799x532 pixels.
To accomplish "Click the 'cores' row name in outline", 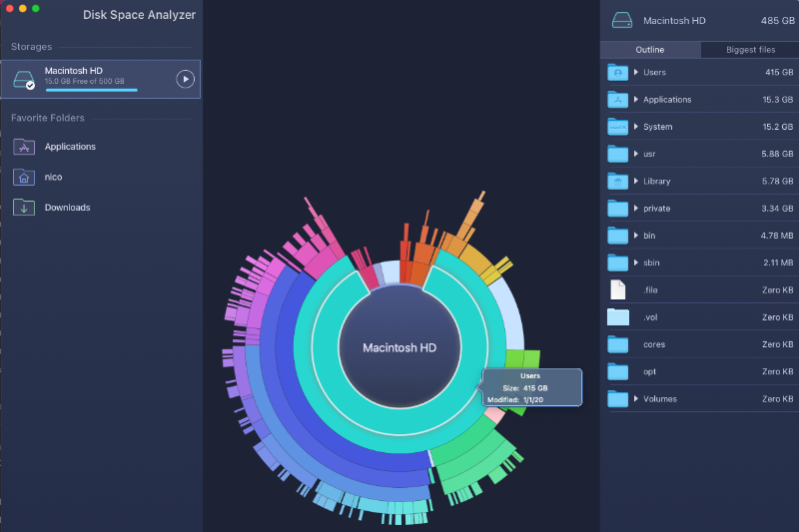I will click(654, 344).
